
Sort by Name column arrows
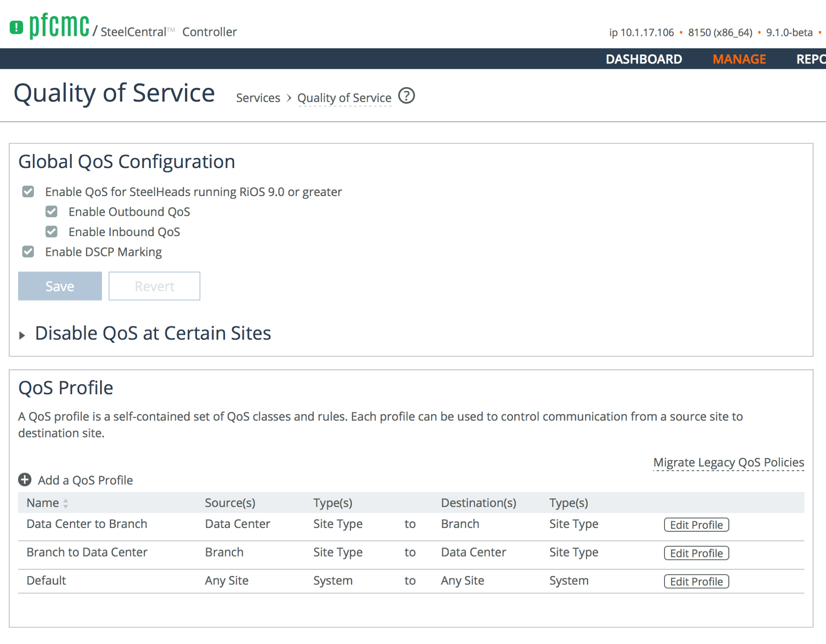coord(65,503)
